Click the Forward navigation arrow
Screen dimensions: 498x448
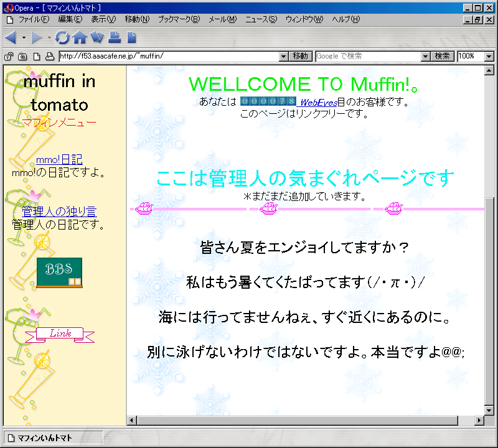click(37, 37)
